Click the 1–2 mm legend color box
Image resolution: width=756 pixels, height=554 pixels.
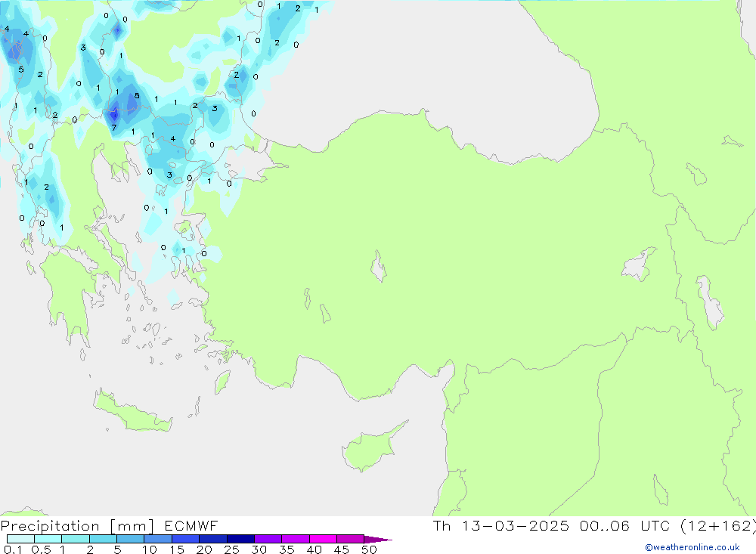click(x=75, y=539)
